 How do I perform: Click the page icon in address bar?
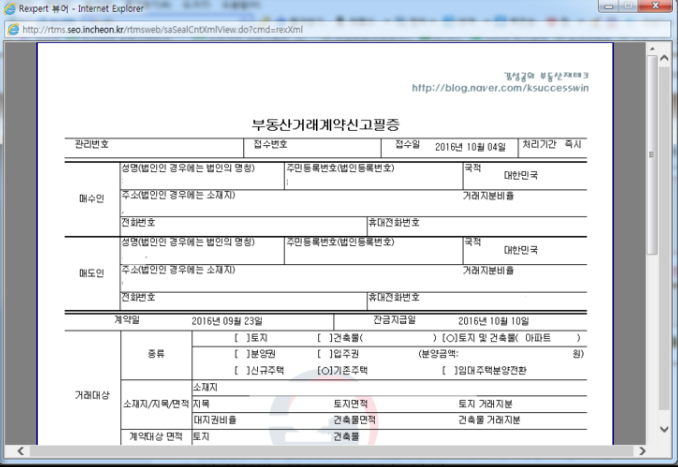(x=13, y=29)
